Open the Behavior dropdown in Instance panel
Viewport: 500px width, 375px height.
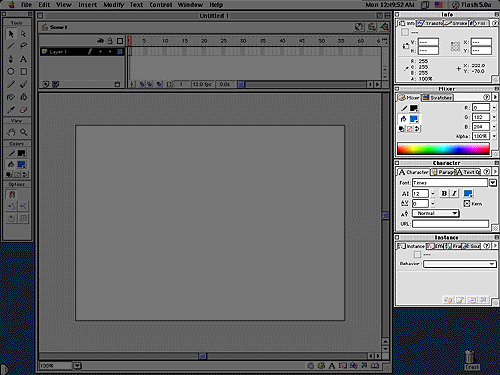tap(459, 264)
